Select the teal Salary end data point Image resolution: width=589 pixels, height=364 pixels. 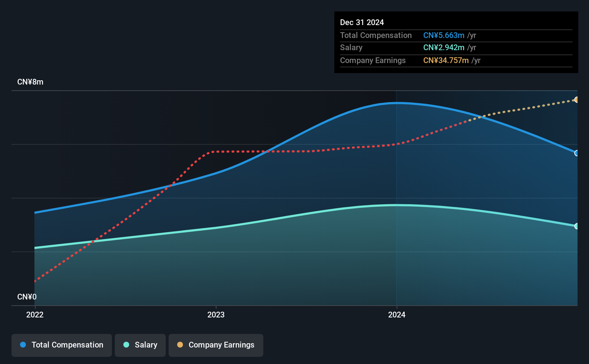pyautogui.click(x=576, y=226)
